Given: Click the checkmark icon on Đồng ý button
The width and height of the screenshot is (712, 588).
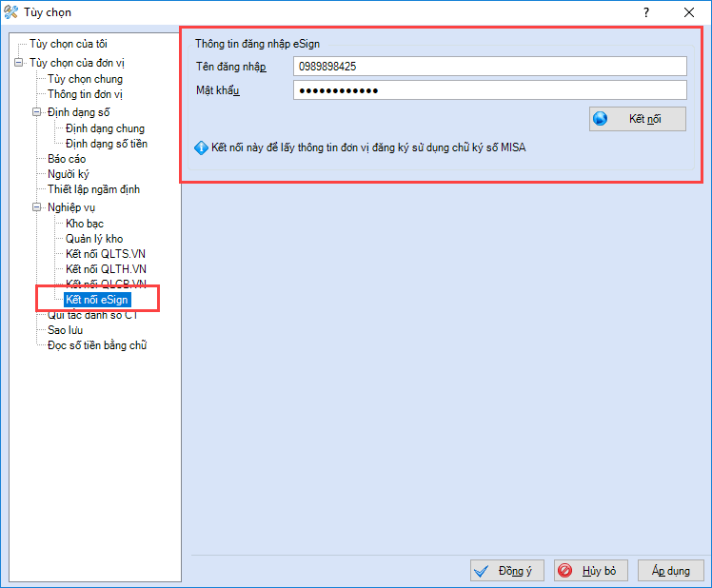Looking at the screenshot, I should click(x=482, y=571).
